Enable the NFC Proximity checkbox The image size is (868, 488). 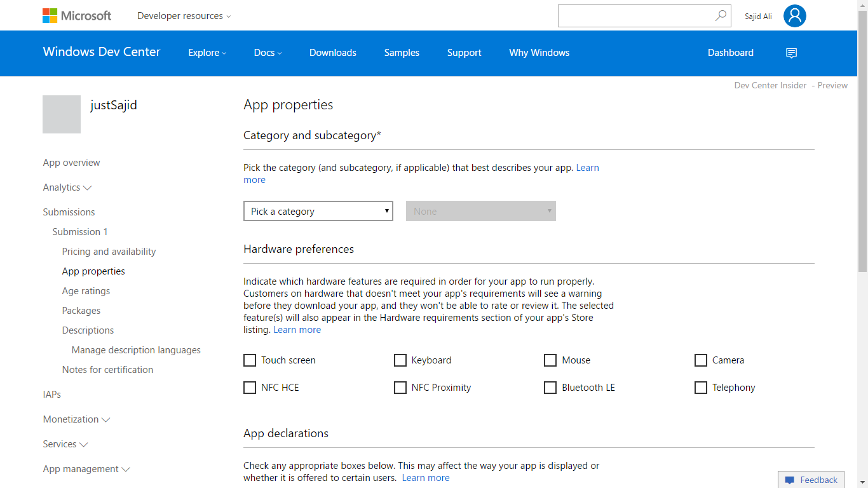click(400, 388)
